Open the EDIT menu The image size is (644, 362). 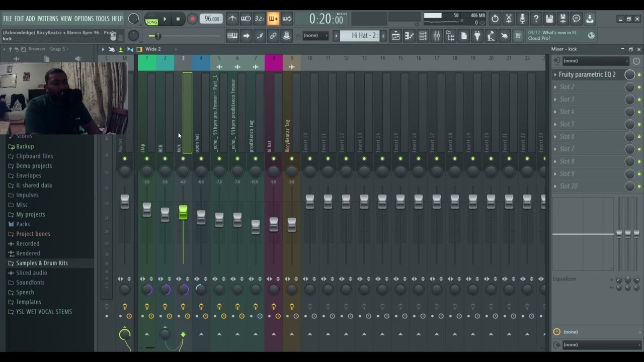click(19, 19)
